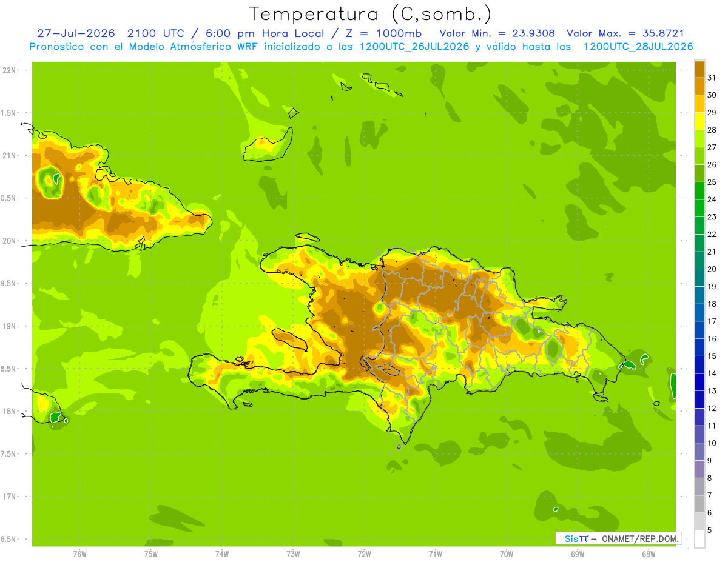Pick the amber swatch between 29 and 30
The height and width of the screenshot is (562, 728).
(x=699, y=104)
